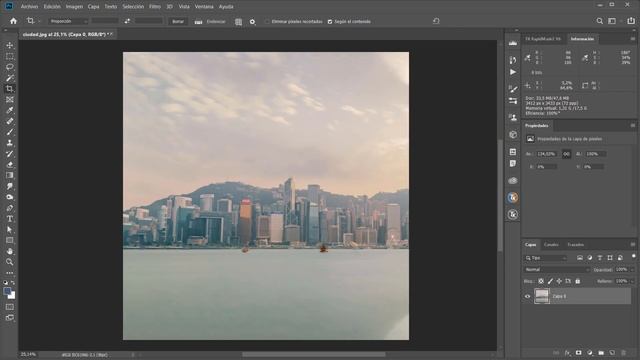
Task: Toggle link width and height chain
Action: (566, 154)
